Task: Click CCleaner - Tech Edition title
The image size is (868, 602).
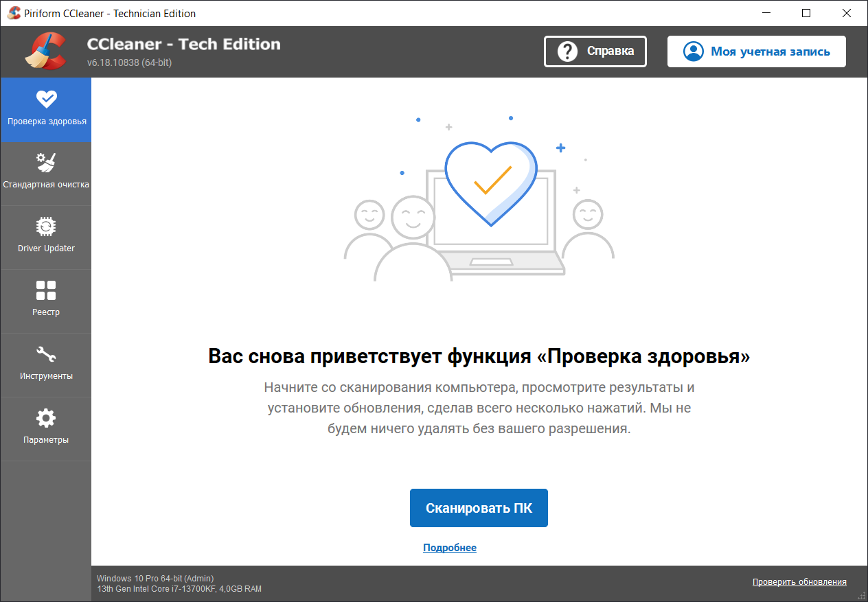Action: 184,44
